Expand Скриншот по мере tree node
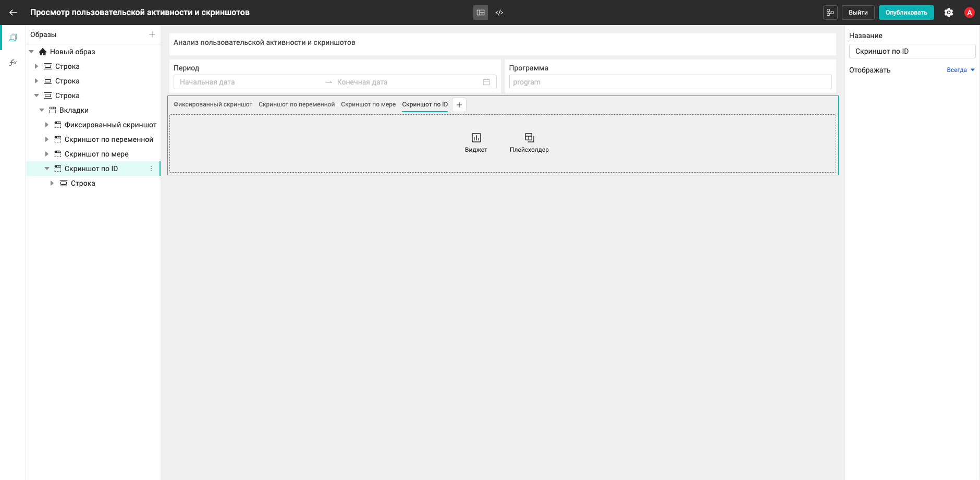 click(47, 154)
